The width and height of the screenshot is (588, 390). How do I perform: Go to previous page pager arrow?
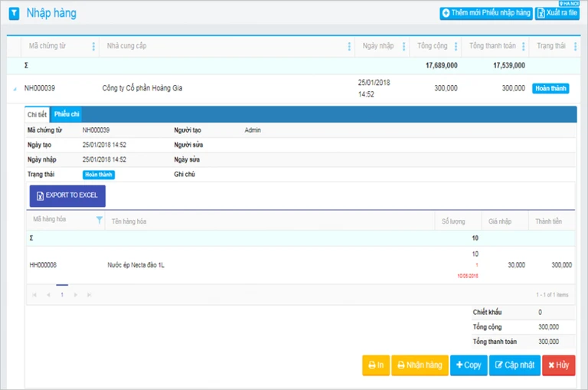coord(48,295)
